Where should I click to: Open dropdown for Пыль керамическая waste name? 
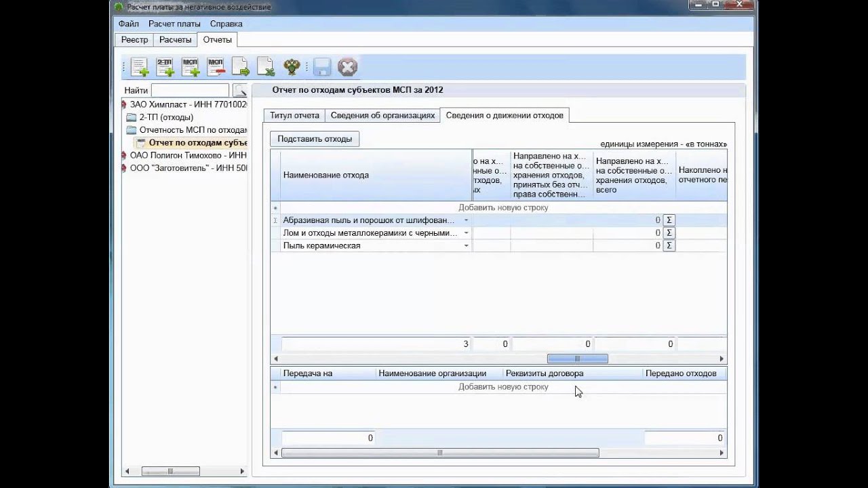click(x=466, y=246)
